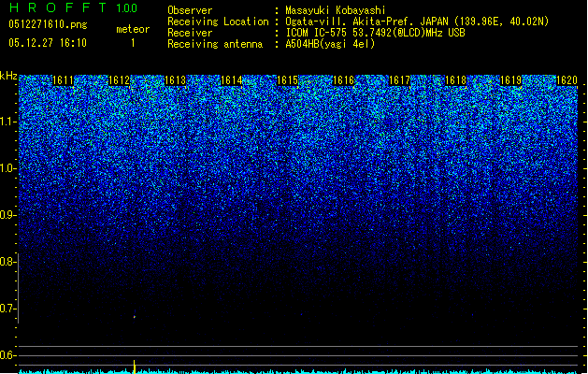
Task: Click the 'Receiver' field label
Action: tap(190, 33)
